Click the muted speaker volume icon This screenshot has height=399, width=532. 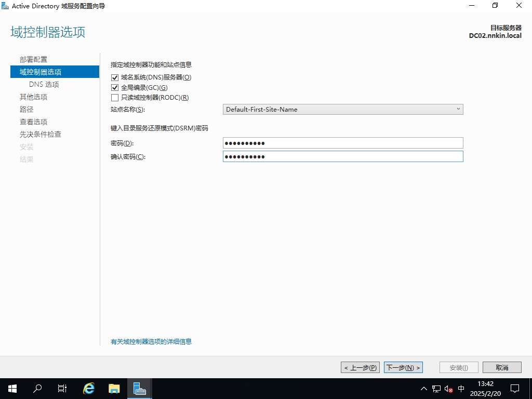449,389
